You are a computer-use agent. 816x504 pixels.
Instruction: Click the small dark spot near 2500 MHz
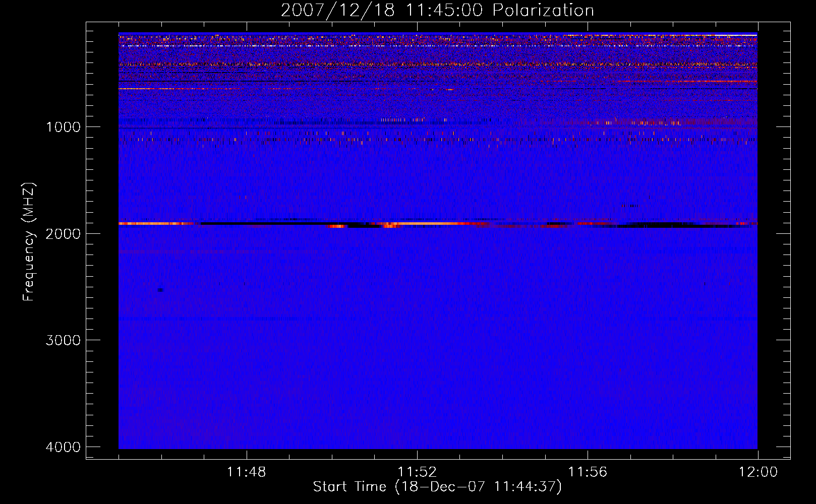160,290
